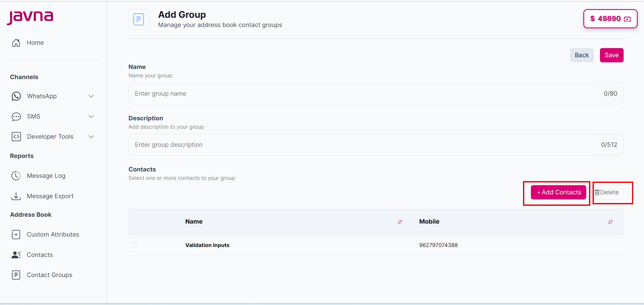
Task: Expand the Developer Tools submenu
Action: point(91,137)
